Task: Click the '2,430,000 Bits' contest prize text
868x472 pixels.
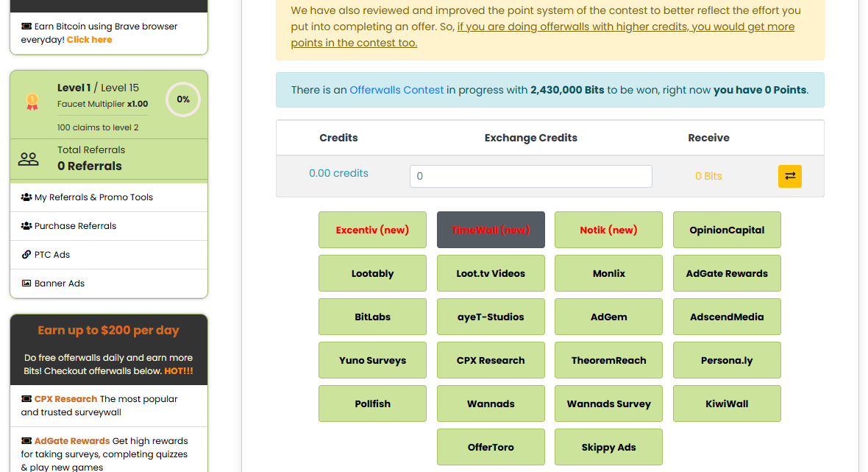Action: coord(567,90)
